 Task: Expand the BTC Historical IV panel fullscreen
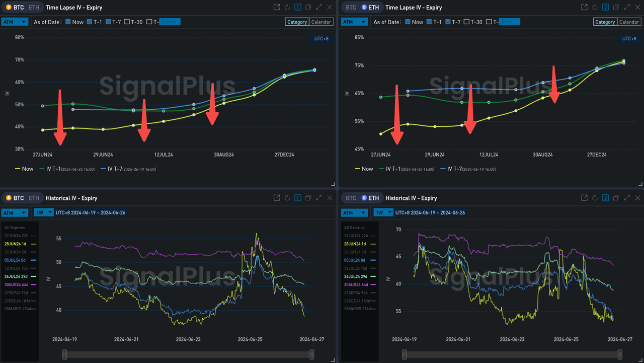[x=318, y=198]
